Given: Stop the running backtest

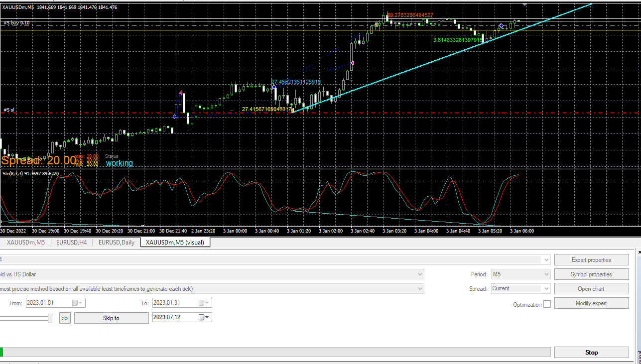Looking at the screenshot, I should pyautogui.click(x=591, y=353).
